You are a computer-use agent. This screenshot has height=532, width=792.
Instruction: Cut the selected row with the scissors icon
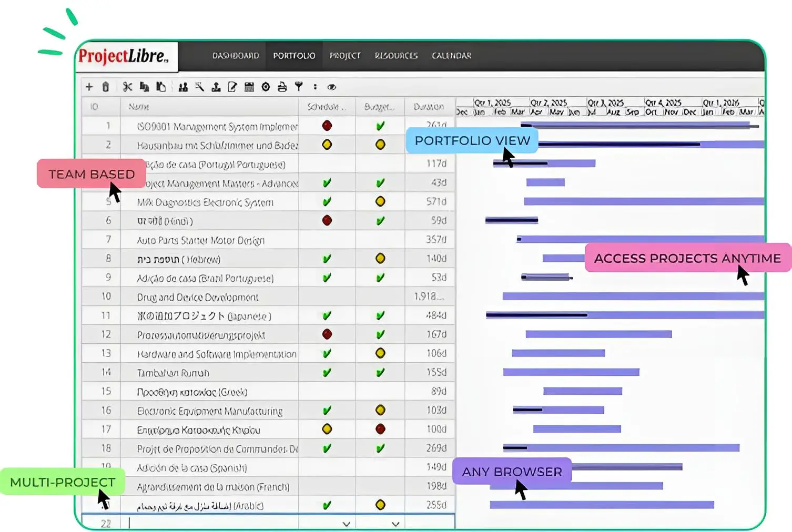tap(127, 87)
